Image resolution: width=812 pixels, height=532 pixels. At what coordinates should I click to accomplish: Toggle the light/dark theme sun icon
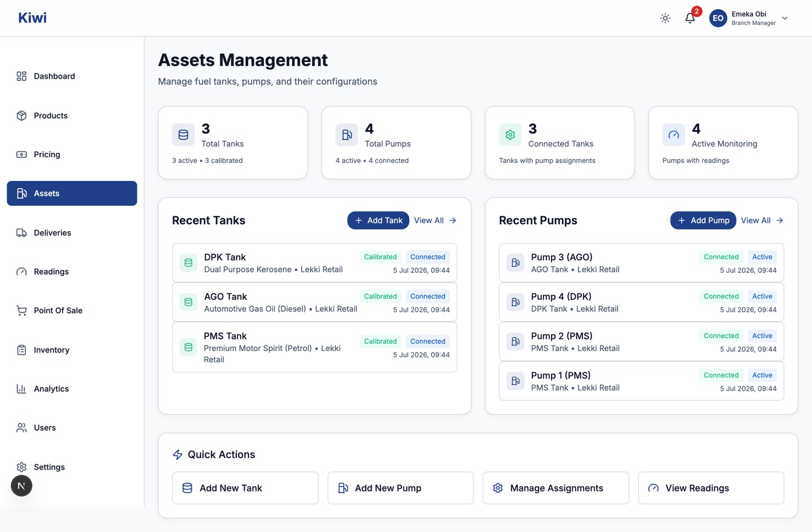(x=665, y=18)
